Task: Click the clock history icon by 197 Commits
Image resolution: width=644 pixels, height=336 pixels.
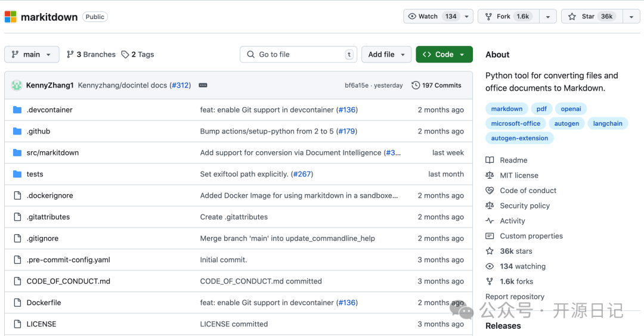Action: [x=416, y=85]
